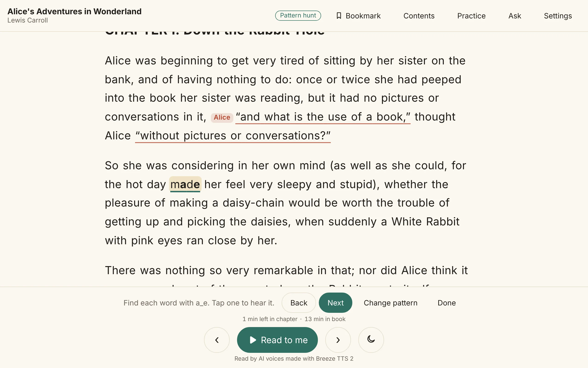Open Change pattern options
The height and width of the screenshot is (368, 588).
click(390, 303)
